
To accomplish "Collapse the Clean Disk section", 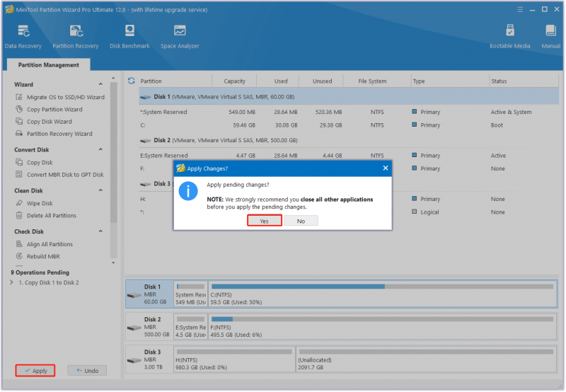I will [100, 190].
